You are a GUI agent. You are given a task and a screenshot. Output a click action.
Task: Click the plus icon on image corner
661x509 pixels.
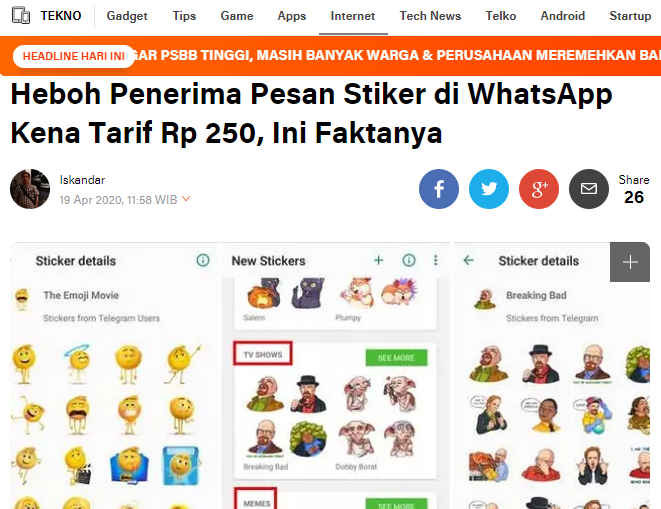[630, 262]
